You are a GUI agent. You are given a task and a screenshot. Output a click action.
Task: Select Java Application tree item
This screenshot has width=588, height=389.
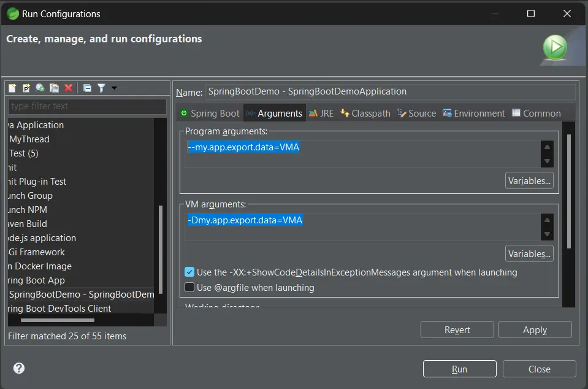coord(36,125)
